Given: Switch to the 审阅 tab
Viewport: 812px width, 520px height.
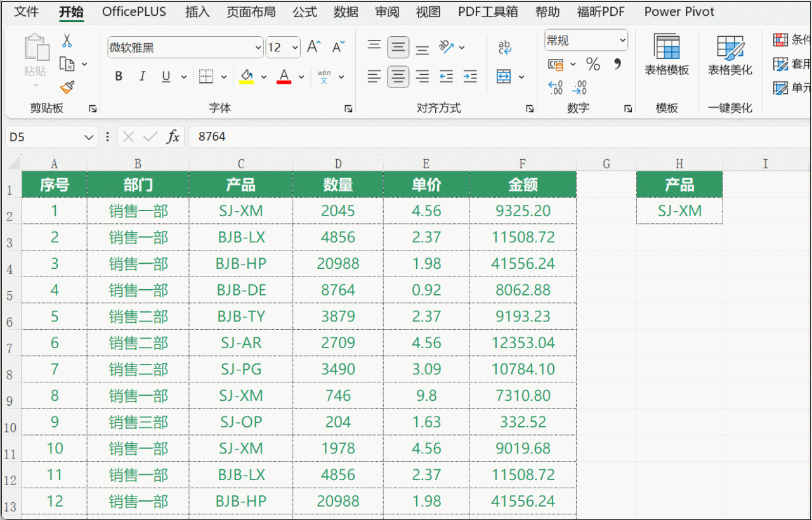Looking at the screenshot, I should pos(387,11).
